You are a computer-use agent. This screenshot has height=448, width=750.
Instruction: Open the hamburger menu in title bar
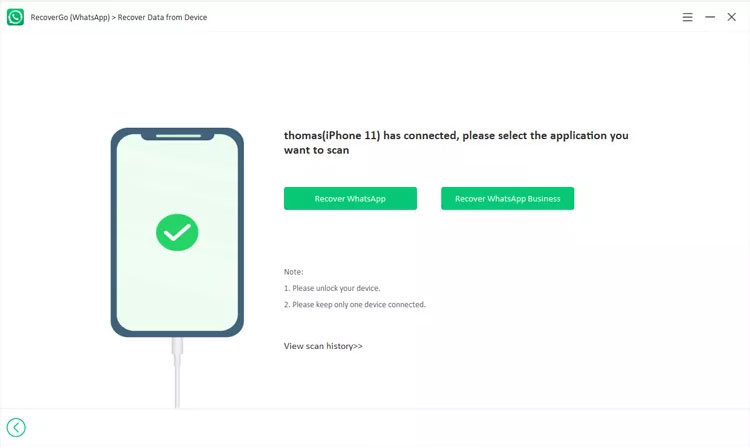(x=687, y=18)
